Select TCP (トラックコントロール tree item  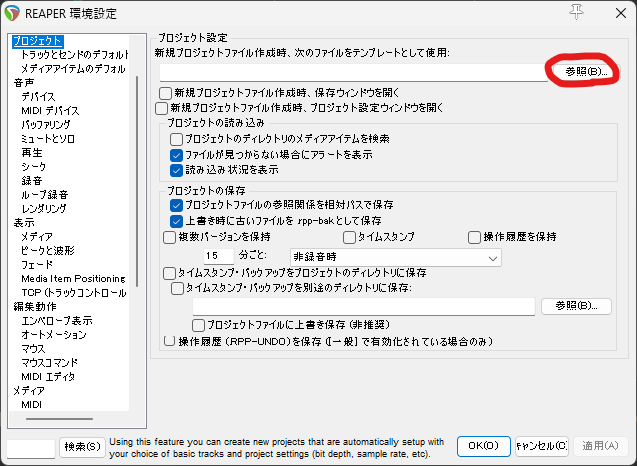click(x=74, y=293)
